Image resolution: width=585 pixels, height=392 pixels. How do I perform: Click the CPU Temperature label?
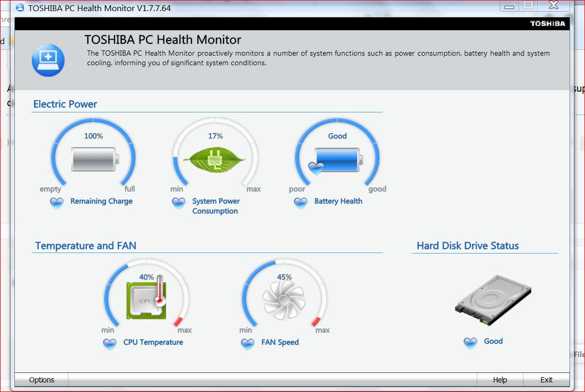tap(153, 342)
